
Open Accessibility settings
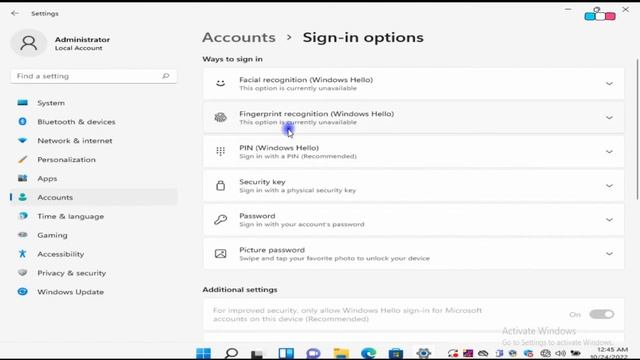point(94,254)
